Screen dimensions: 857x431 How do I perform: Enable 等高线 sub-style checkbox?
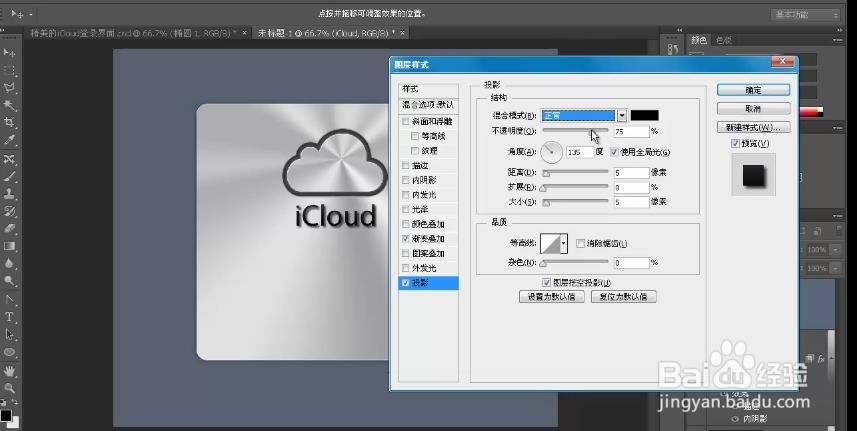coord(415,136)
